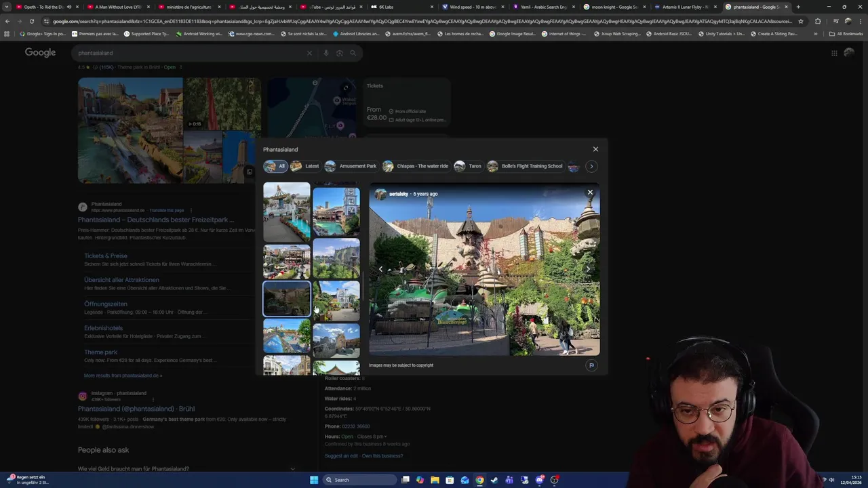868x488 pixels.
Task: Open Google Chrome taskbar icon
Action: [x=479, y=480]
